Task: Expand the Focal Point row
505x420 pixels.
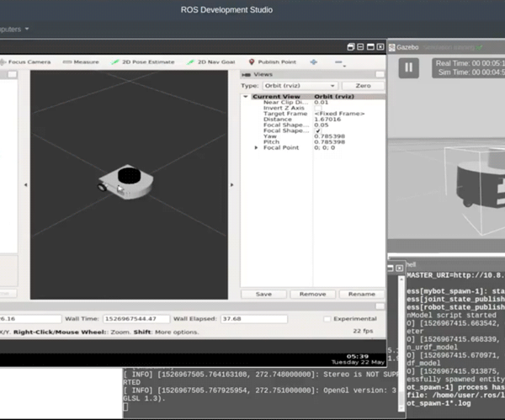Action: click(x=256, y=147)
